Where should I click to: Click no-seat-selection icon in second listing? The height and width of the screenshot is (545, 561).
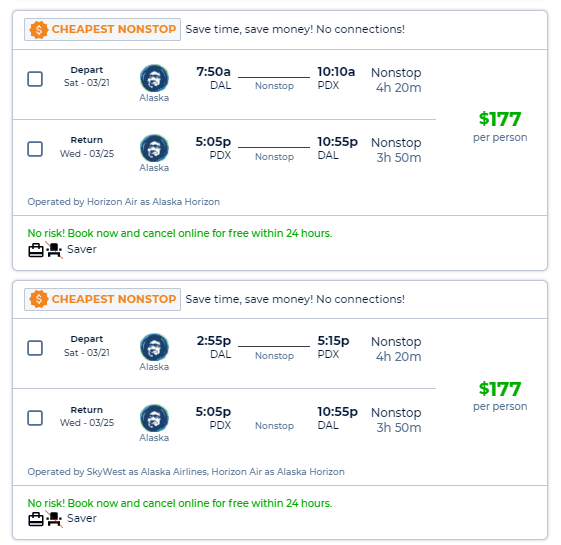[x=54, y=519]
